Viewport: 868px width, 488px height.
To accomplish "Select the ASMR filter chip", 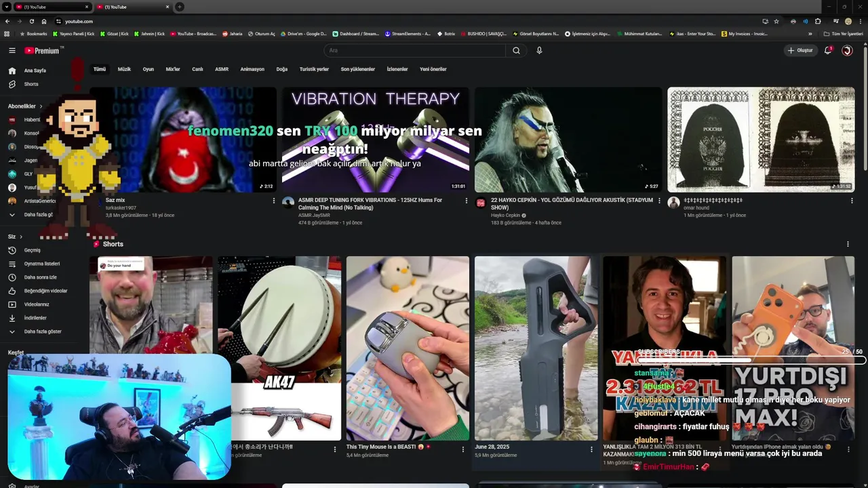I will tap(222, 69).
